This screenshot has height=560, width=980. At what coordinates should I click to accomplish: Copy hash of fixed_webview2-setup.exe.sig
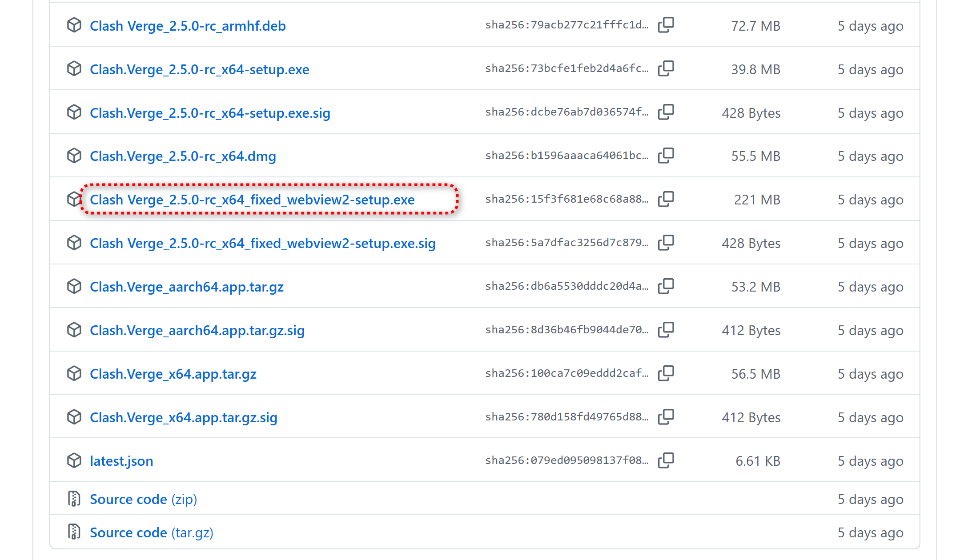coord(666,243)
